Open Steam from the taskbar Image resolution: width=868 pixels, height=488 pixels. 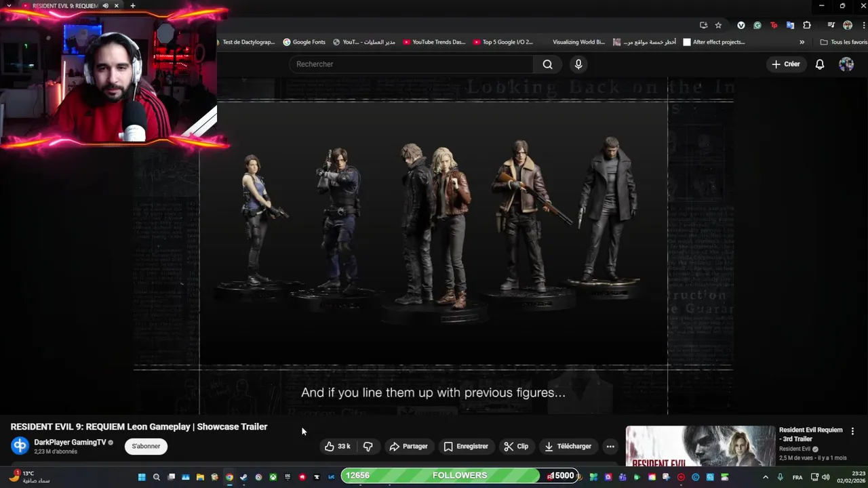[243, 477]
